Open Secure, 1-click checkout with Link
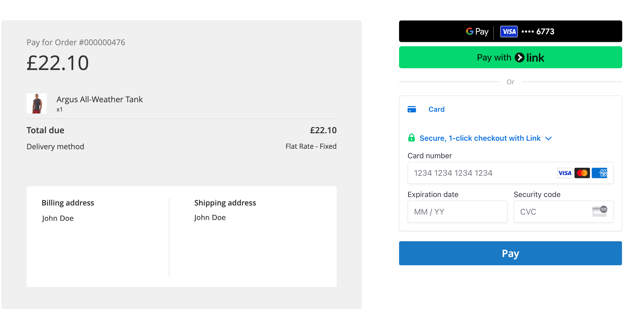 click(480, 138)
